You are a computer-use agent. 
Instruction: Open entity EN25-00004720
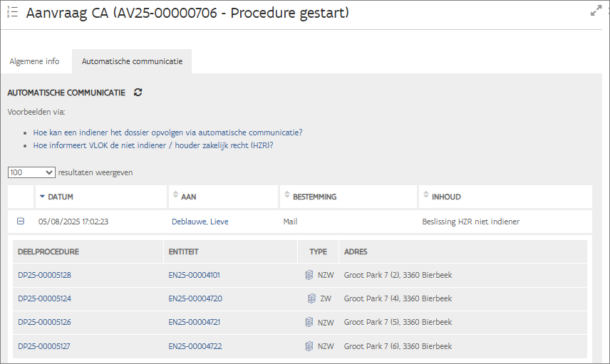pos(195,298)
